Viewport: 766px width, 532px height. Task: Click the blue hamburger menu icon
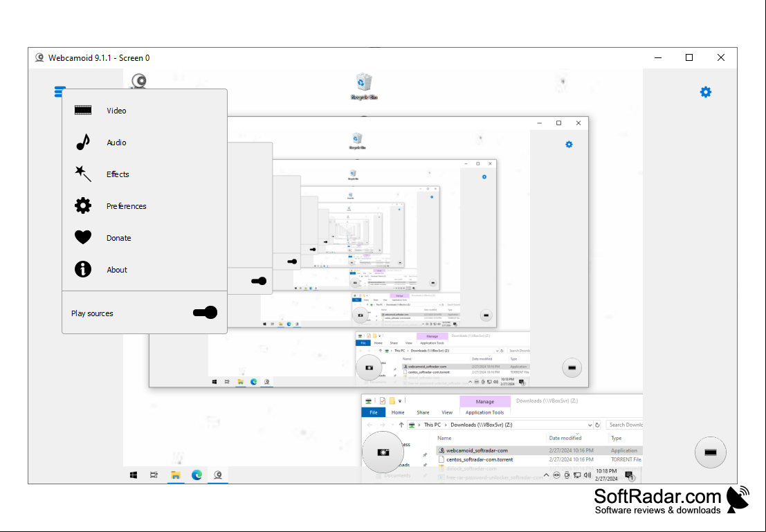pyautogui.click(x=59, y=91)
